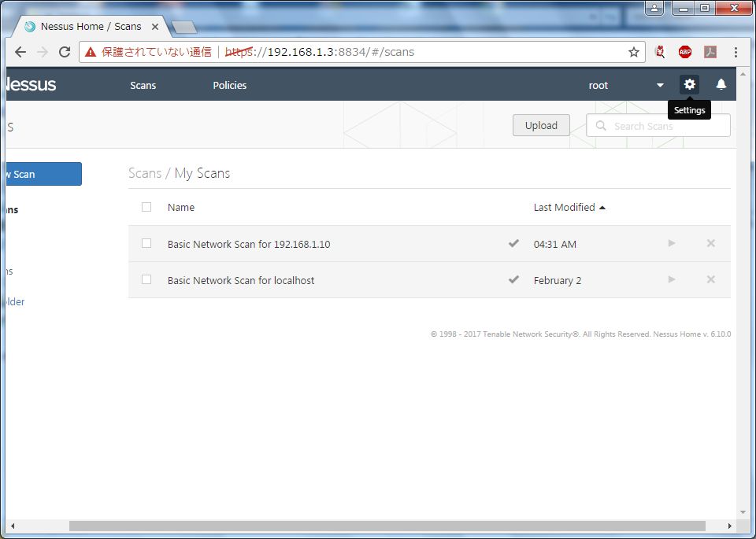
Task: Click the insecure connection warning triangle
Action: [x=91, y=52]
